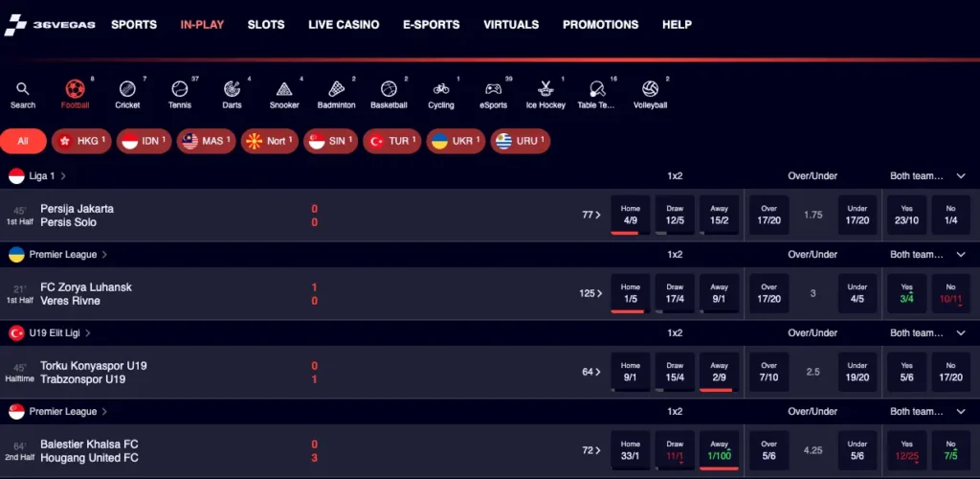
Task: Select the Ice Hockey sport icon
Action: (546, 89)
